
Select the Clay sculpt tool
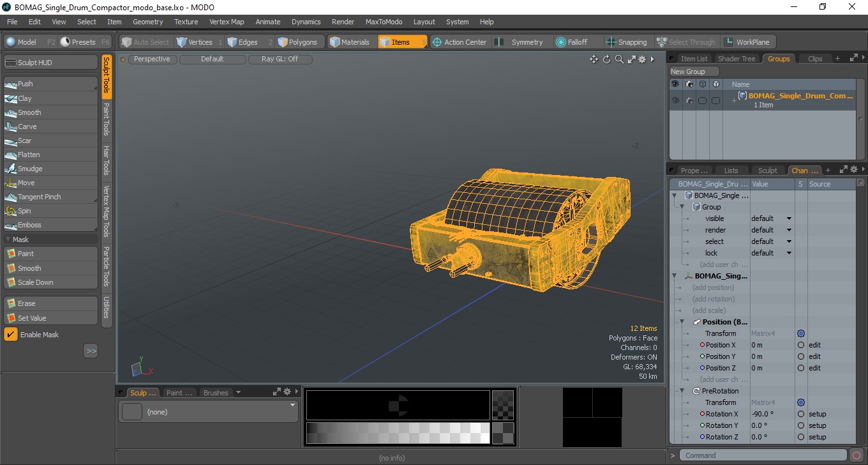pyautogui.click(x=50, y=98)
